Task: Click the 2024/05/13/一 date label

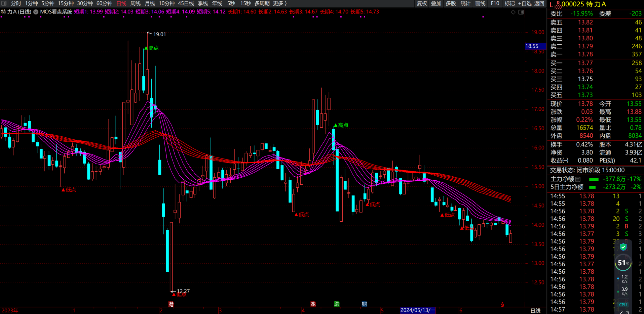Action: 418,310
